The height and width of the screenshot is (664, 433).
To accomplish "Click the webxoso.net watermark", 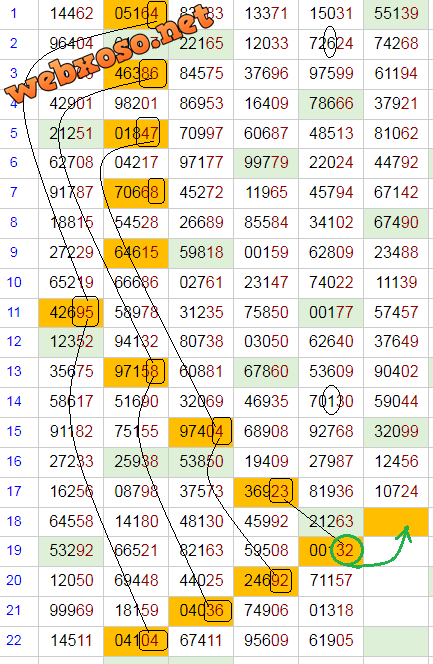I will tap(110, 53).
